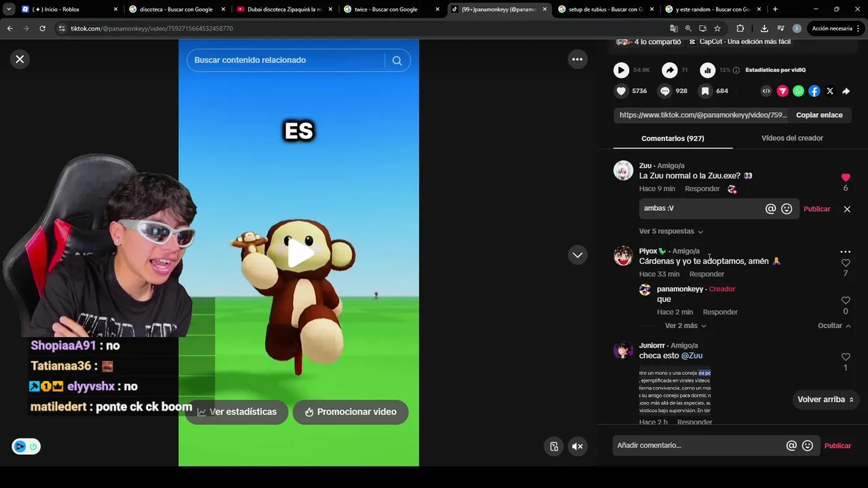
Task: Share video to WhatsApp
Action: coord(798,91)
